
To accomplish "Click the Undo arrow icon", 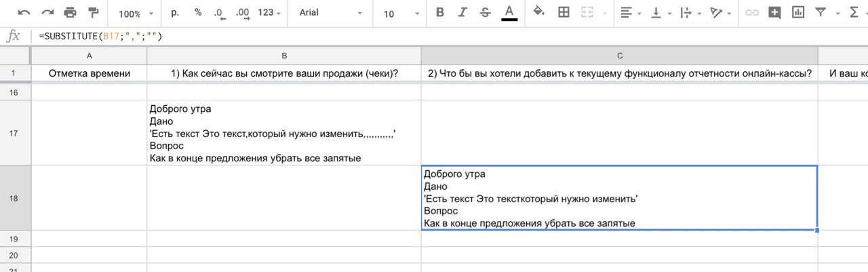I will coord(24,12).
